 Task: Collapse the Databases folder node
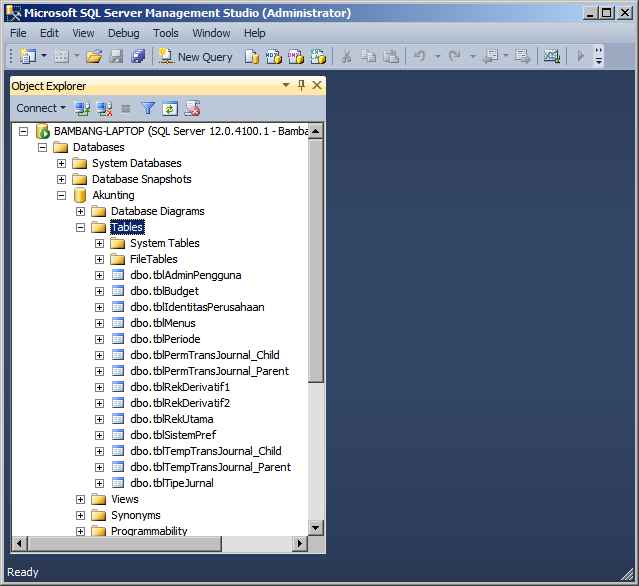point(42,147)
